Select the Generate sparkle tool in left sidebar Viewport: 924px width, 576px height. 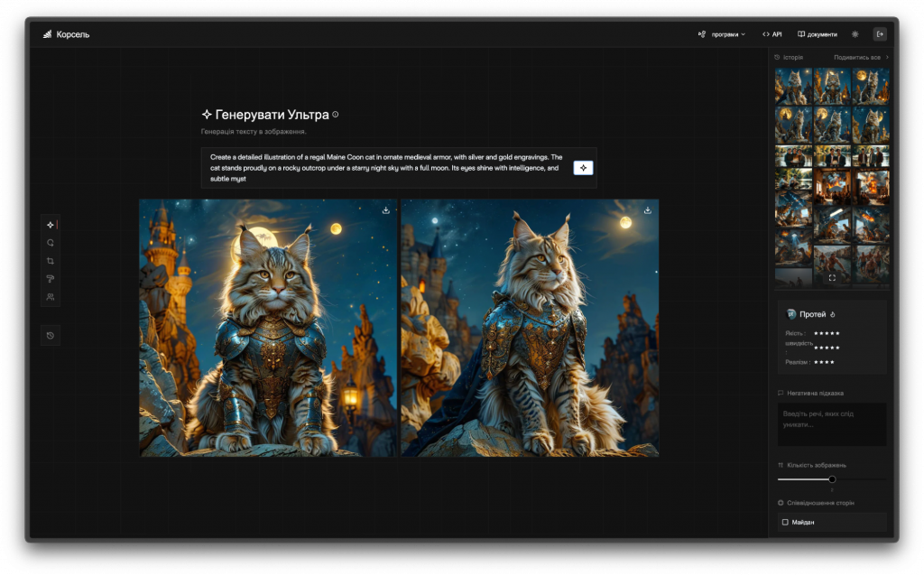pos(51,225)
